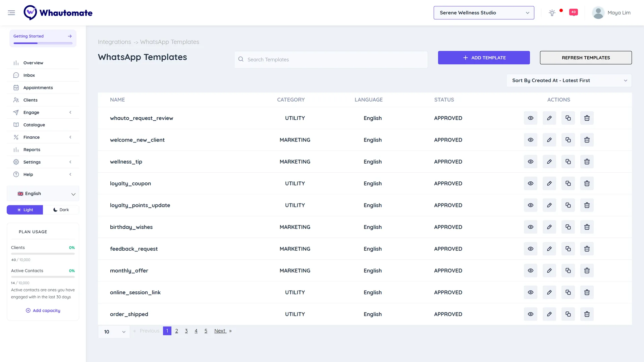
Task: Delete the wellness_tip template
Action: 587,162
